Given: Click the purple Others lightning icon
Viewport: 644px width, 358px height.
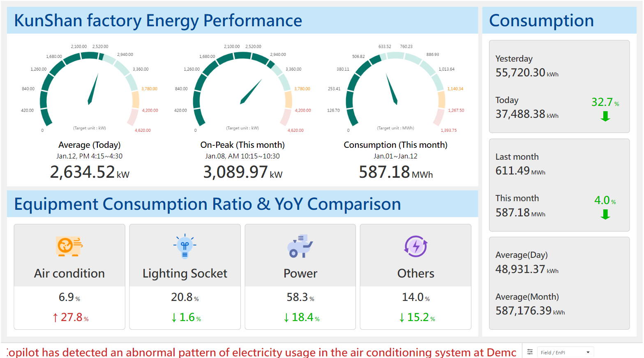Looking at the screenshot, I should (416, 246).
